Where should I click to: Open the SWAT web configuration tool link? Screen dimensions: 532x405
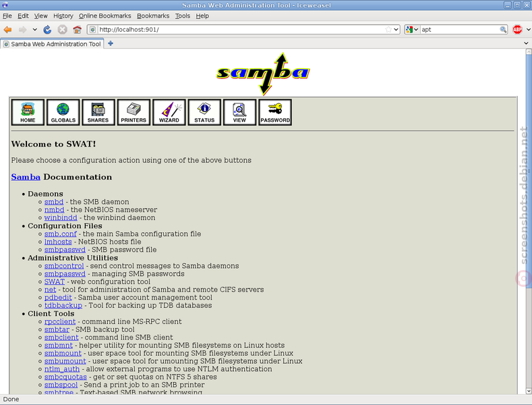pyautogui.click(x=55, y=281)
